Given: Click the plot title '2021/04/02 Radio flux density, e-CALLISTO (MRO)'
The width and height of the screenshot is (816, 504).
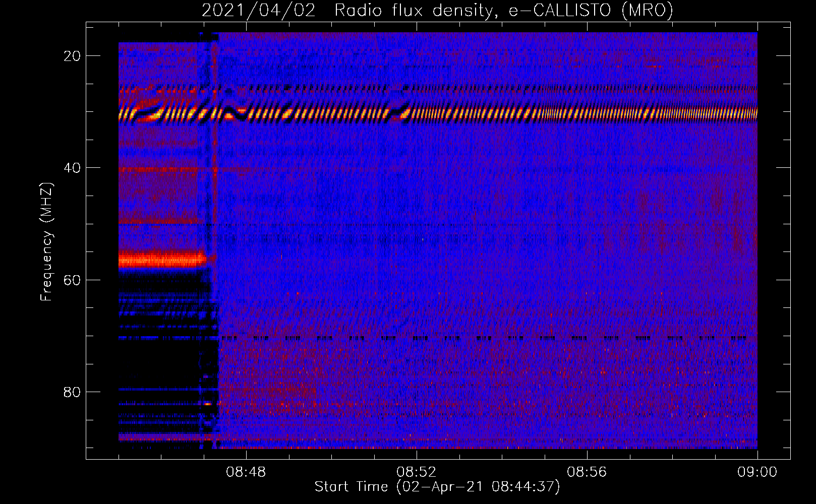Looking at the screenshot, I should click(437, 10).
